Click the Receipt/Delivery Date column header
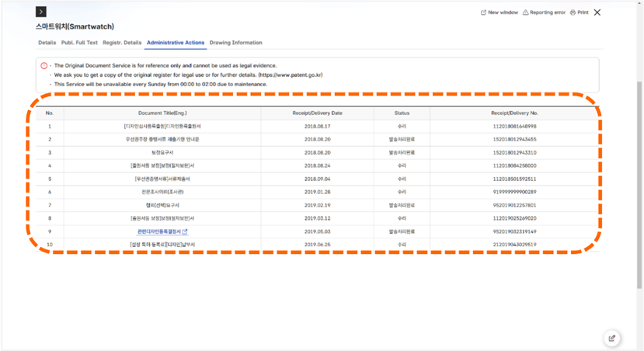This screenshot has width=644, height=351. point(317,113)
